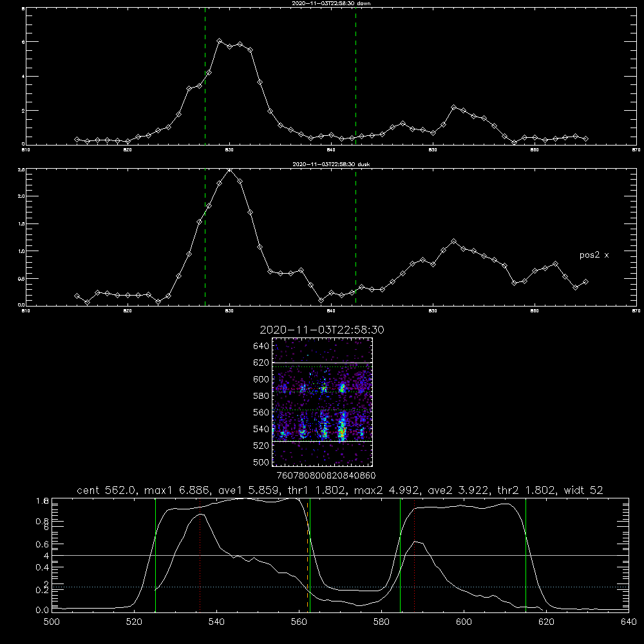Click 'ave2 3.922' in the bottom plot header
Image resolution: width=644 pixels, height=644 pixels.
pos(459,490)
